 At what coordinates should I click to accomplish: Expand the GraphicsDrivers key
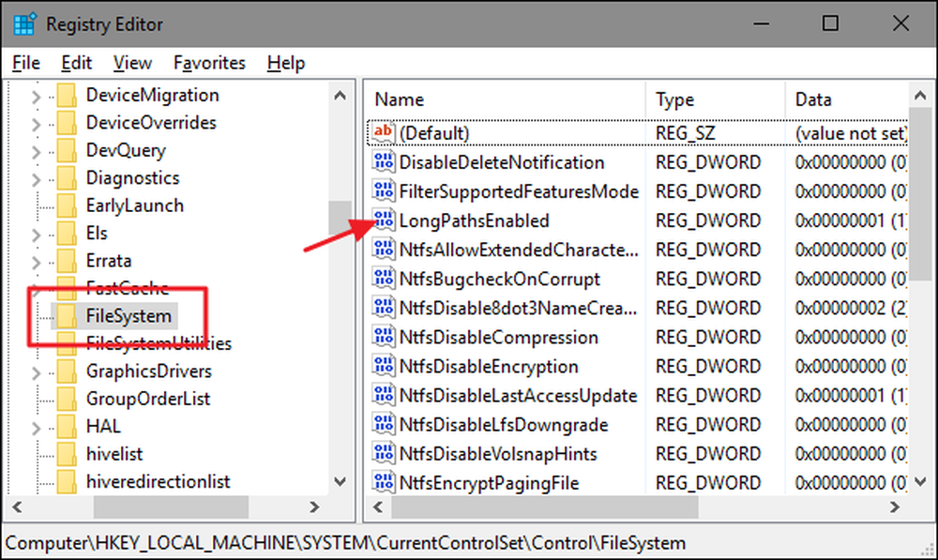click(36, 372)
